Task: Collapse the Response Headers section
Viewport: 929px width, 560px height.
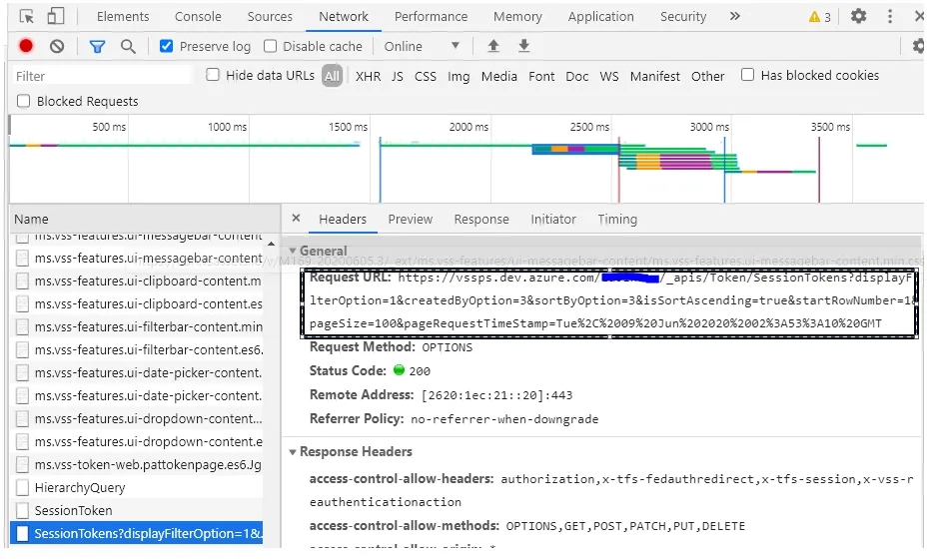Action: (x=293, y=451)
